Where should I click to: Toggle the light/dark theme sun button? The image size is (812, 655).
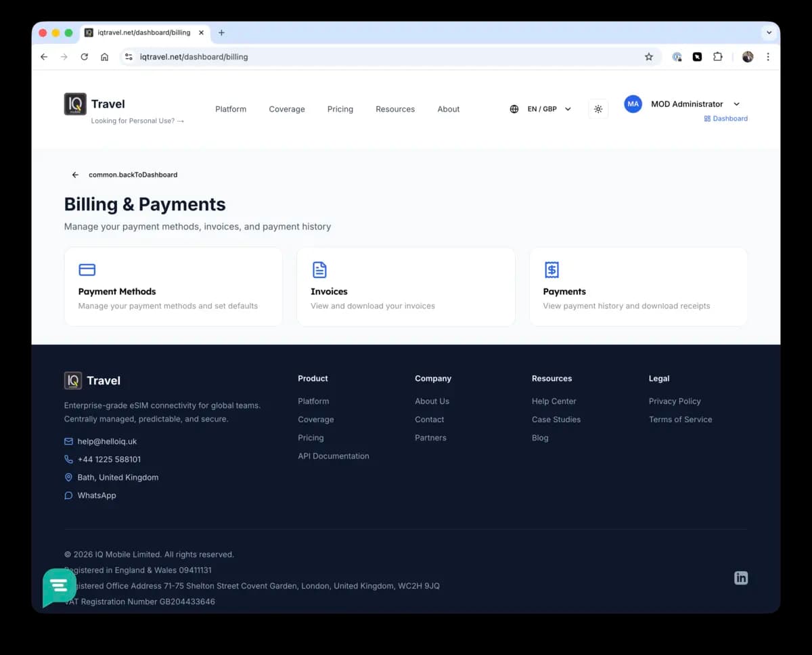point(598,109)
